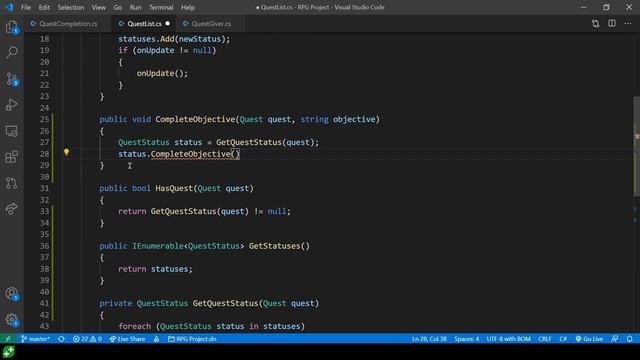Click the foreach keyword on line 43

(x=134, y=326)
